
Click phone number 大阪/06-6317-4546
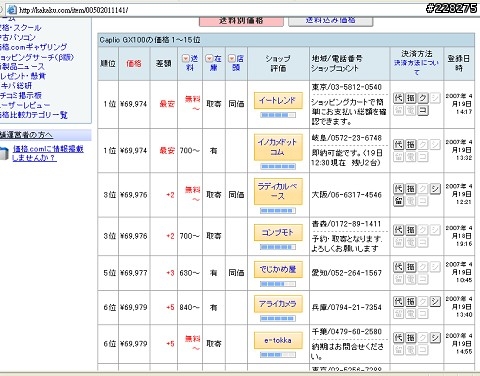[x=346, y=195]
